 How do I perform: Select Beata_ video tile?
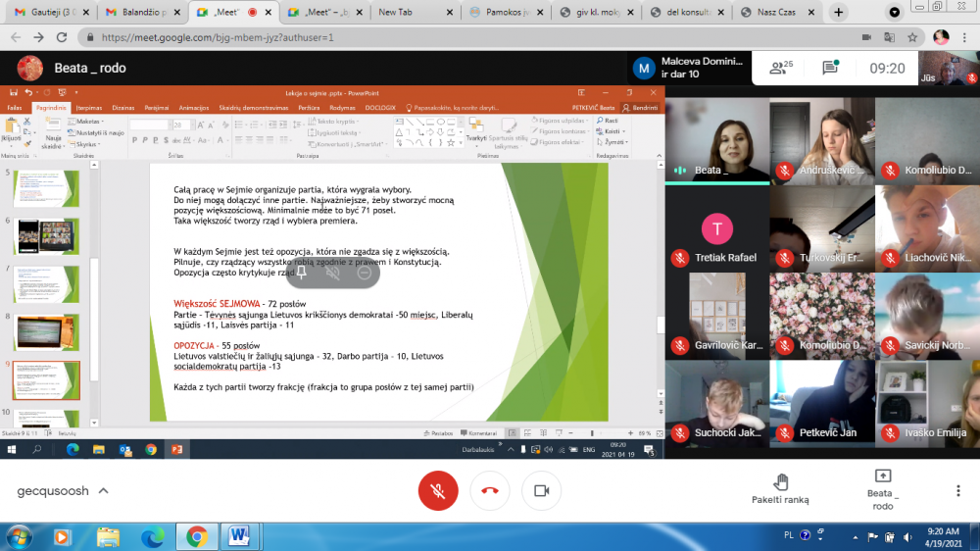pyautogui.click(x=717, y=141)
